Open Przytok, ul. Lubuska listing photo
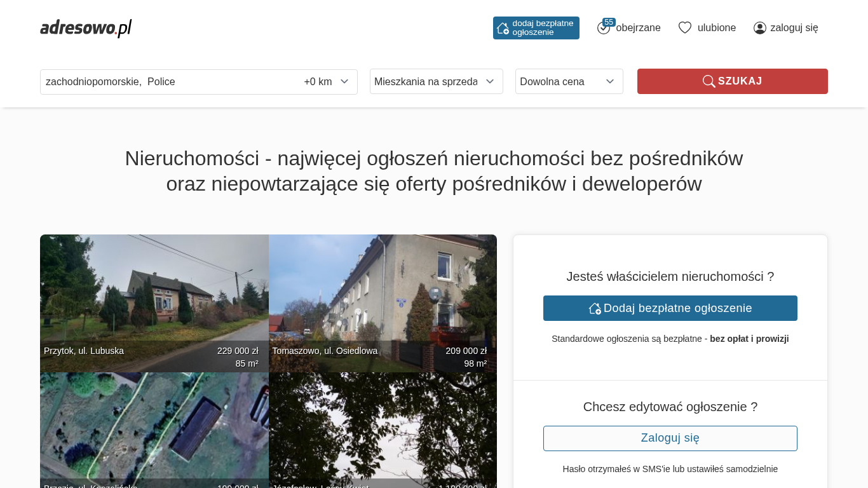The height and width of the screenshot is (488, 868). click(154, 292)
